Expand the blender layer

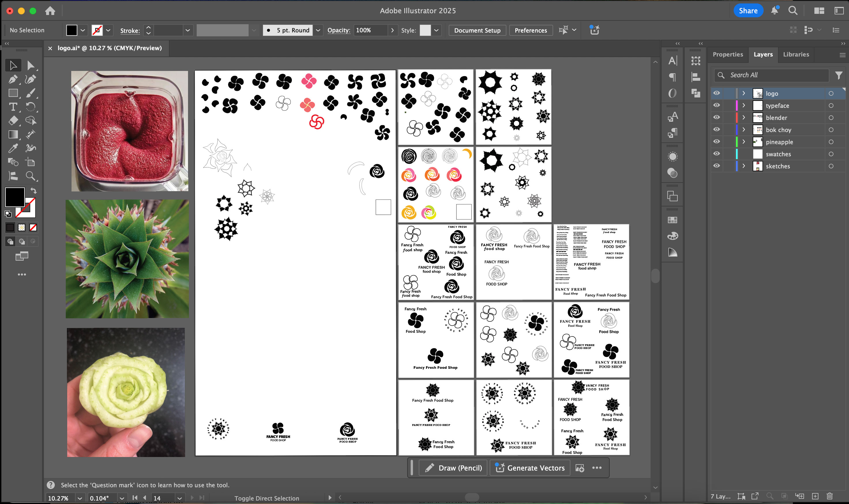pyautogui.click(x=744, y=118)
